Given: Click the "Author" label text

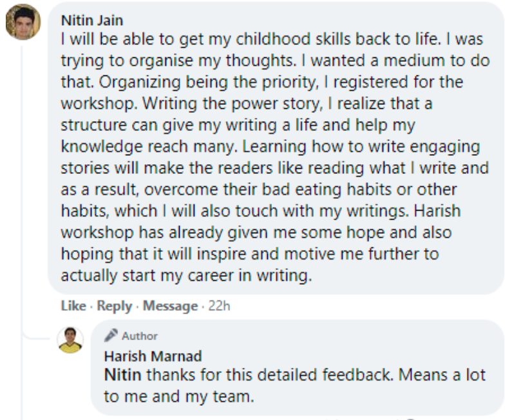Looking at the screenshot, I should click(140, 336).
